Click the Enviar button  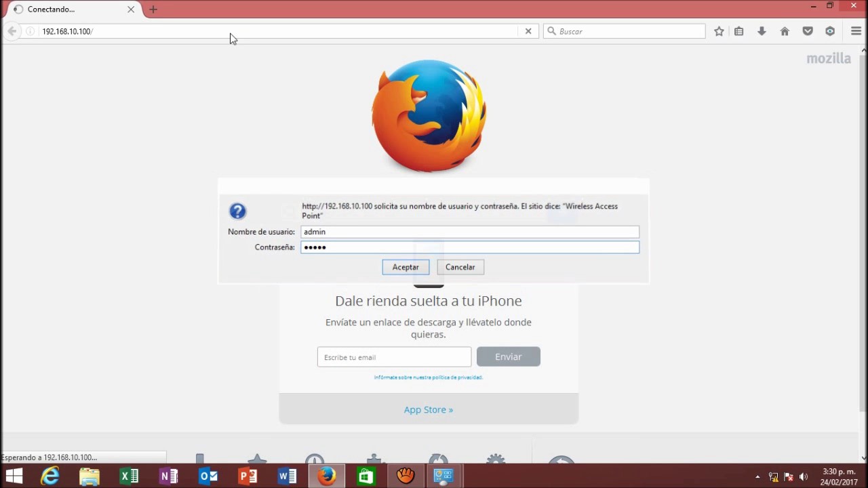508,357
